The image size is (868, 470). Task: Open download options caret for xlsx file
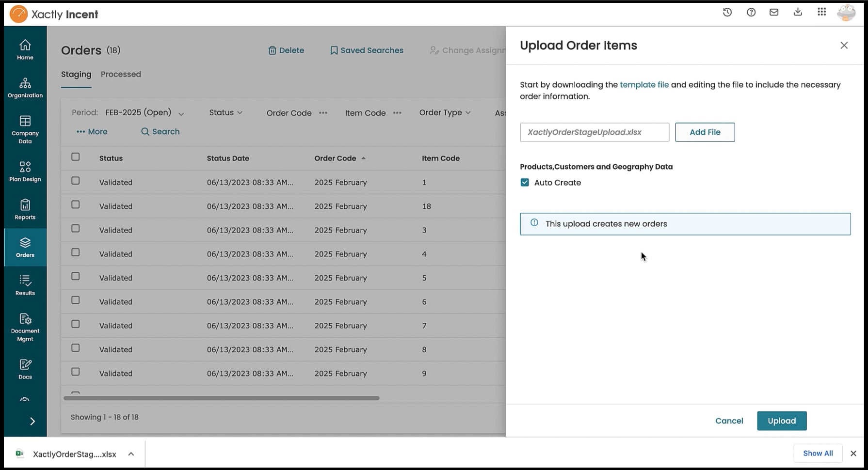(131, 454)
